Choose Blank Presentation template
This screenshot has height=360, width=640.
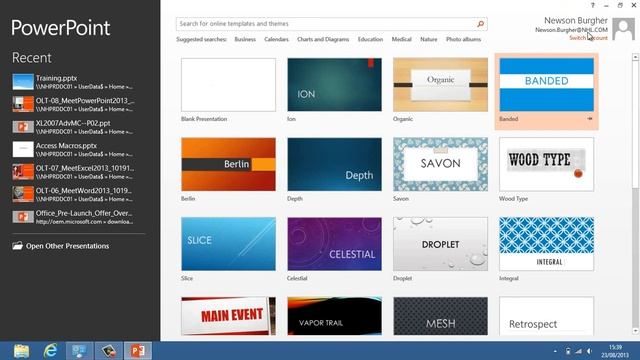(x=228, y=84)
